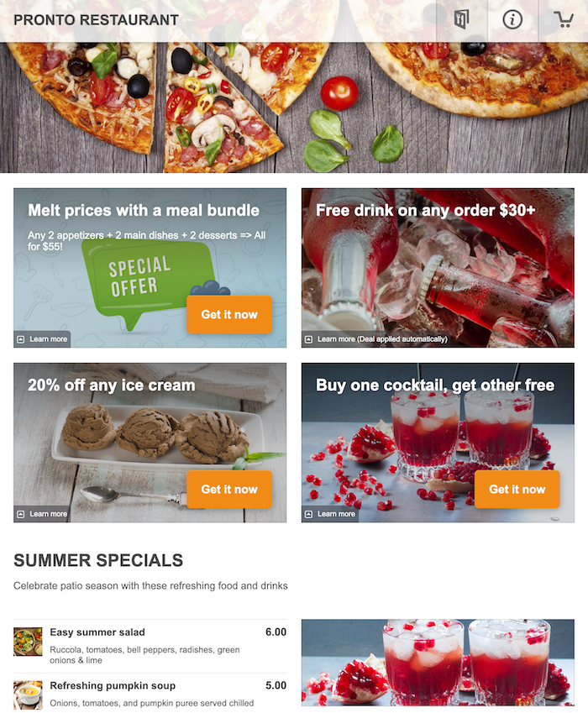Select the Refreshing pumpkin soup item
The height and width of the screenshot is (713, 588).
click(x=150, y=693)
